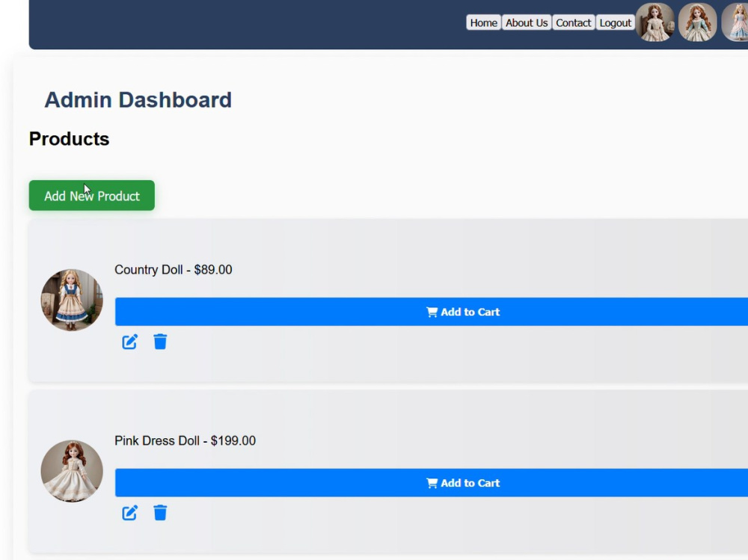Add Pink Dress Doll to cart

point(432,483)
